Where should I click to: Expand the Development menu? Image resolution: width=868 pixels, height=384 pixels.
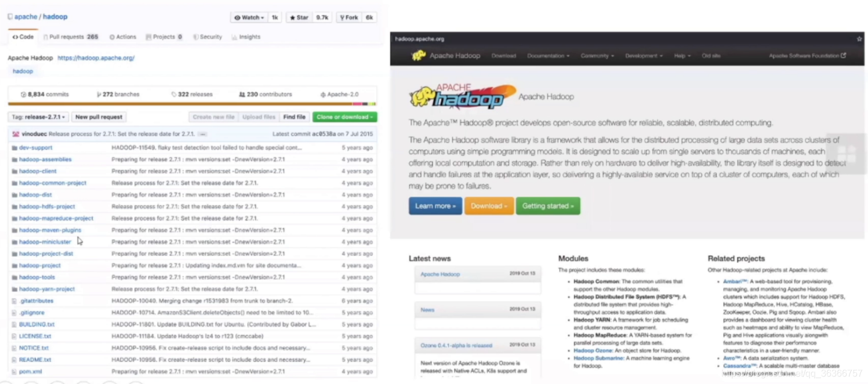[x=644, y=56]
